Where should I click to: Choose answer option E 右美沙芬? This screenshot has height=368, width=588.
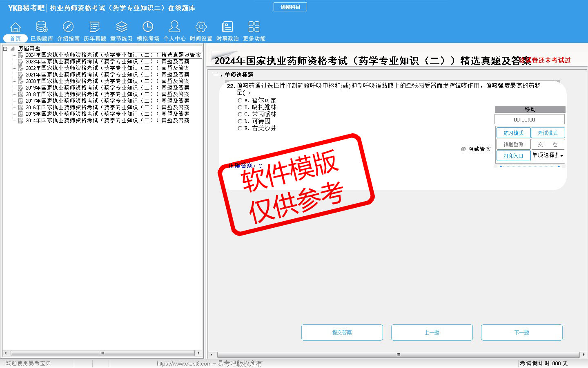(x=240, y=128)
